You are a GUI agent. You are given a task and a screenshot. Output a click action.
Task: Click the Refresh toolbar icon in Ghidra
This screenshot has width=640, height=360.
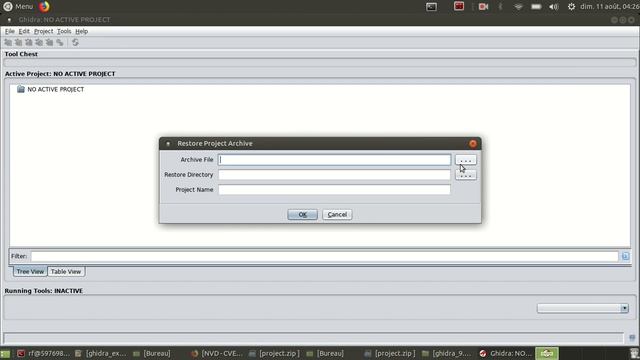click(x=75, y=42)
